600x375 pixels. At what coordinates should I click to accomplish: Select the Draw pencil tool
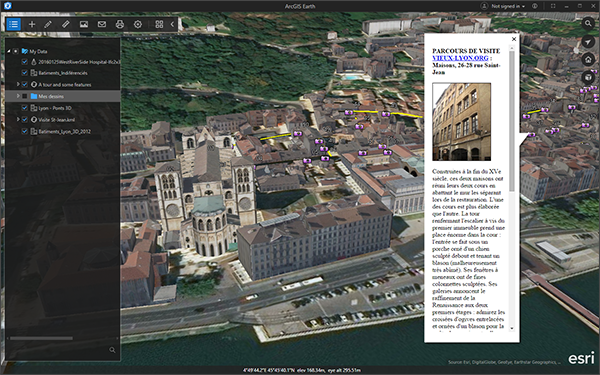48,24
